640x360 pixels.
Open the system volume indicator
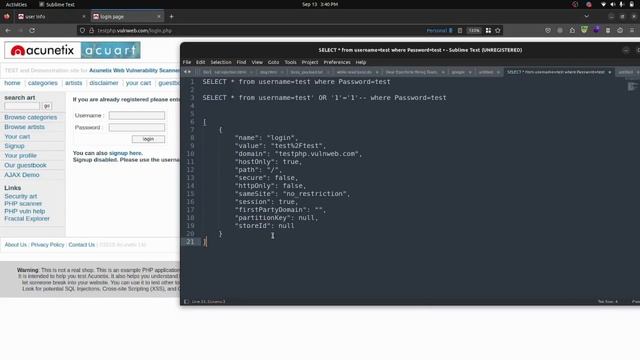point(612,4)
